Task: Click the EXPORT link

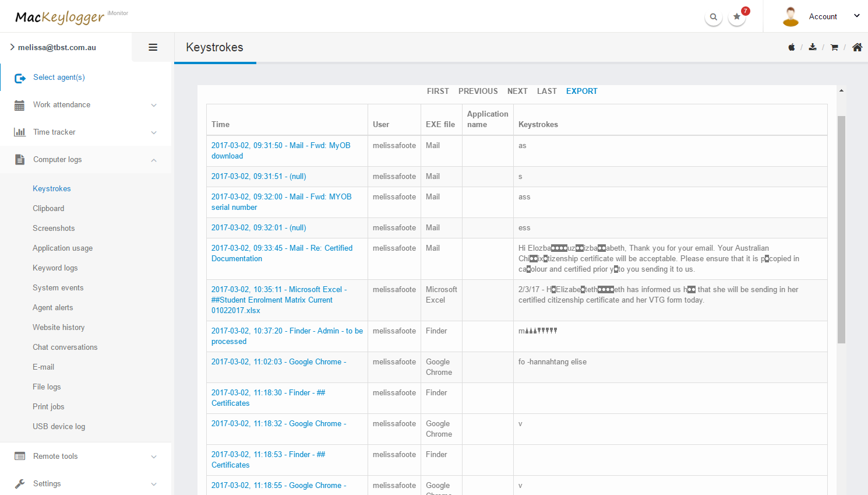Action: point(581,91)
